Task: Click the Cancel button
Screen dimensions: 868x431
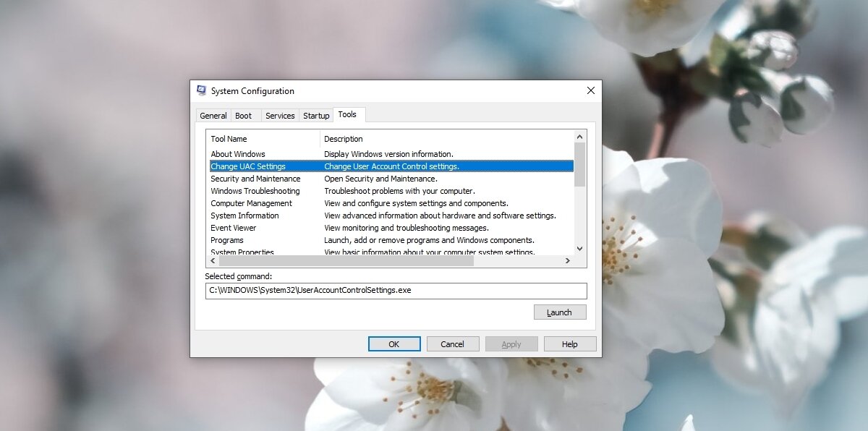Action: point(453,344)
